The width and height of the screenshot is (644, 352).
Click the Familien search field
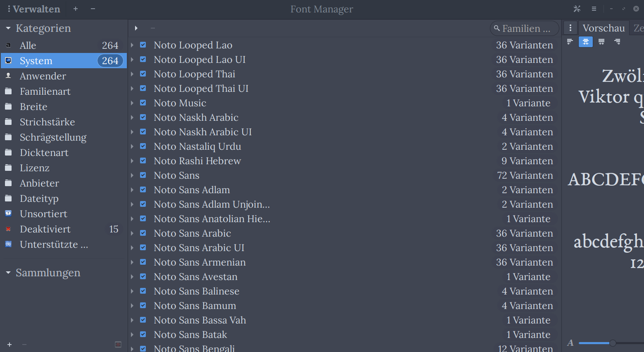(x=524, y=28)
